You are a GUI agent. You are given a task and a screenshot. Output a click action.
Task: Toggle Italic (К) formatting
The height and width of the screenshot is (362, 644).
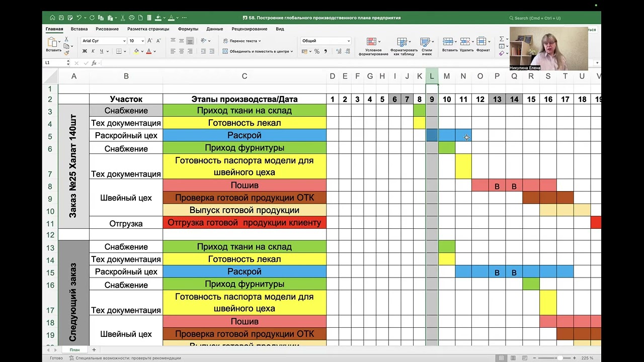(x=93, y=51)
